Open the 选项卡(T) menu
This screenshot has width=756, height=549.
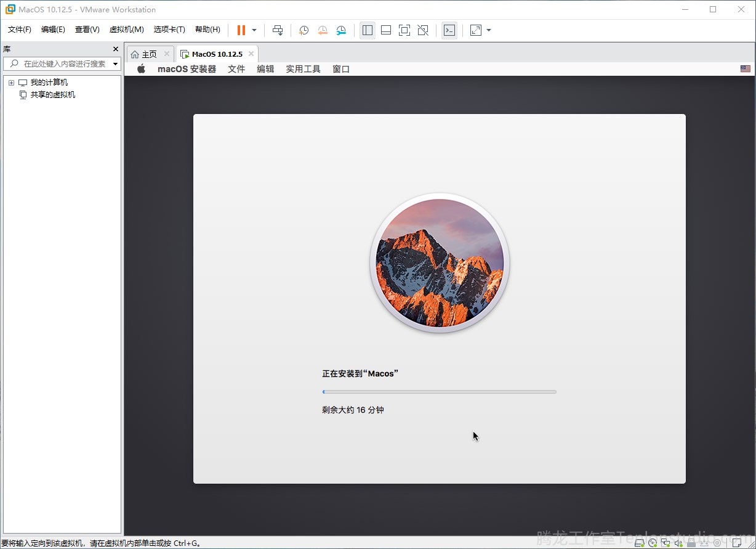[x=169, y=30]
